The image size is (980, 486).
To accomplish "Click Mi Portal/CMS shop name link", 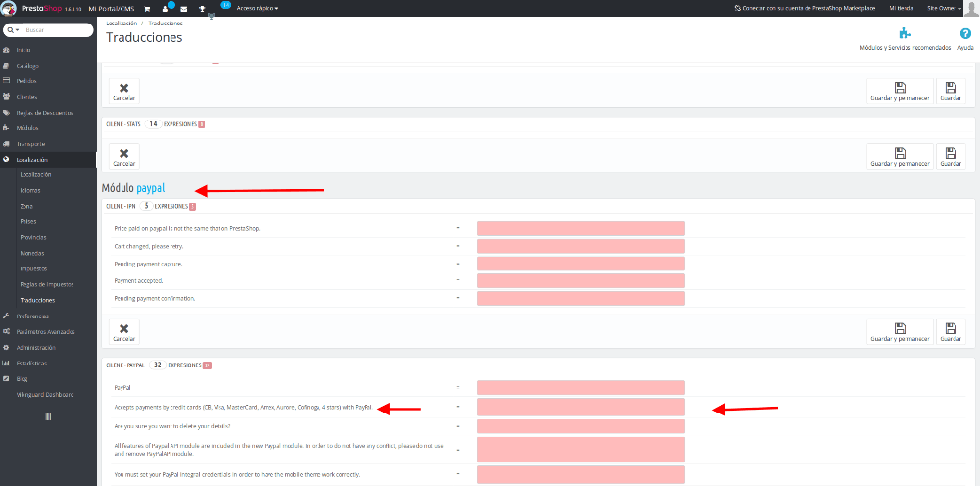I will [112, 9].
